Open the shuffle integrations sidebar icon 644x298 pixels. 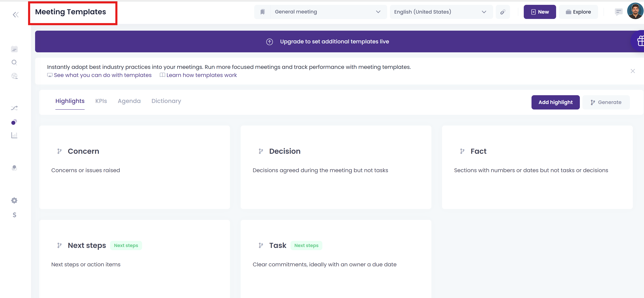(14, 108)
